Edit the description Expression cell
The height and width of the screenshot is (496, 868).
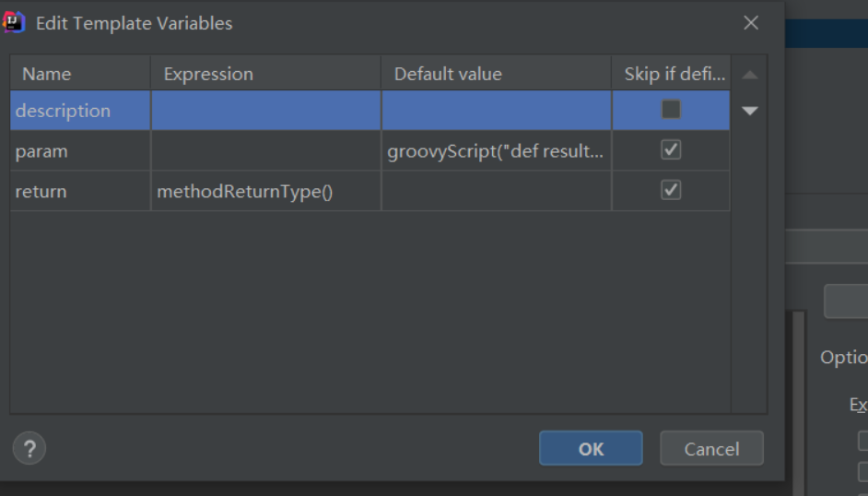coord(265,110)
